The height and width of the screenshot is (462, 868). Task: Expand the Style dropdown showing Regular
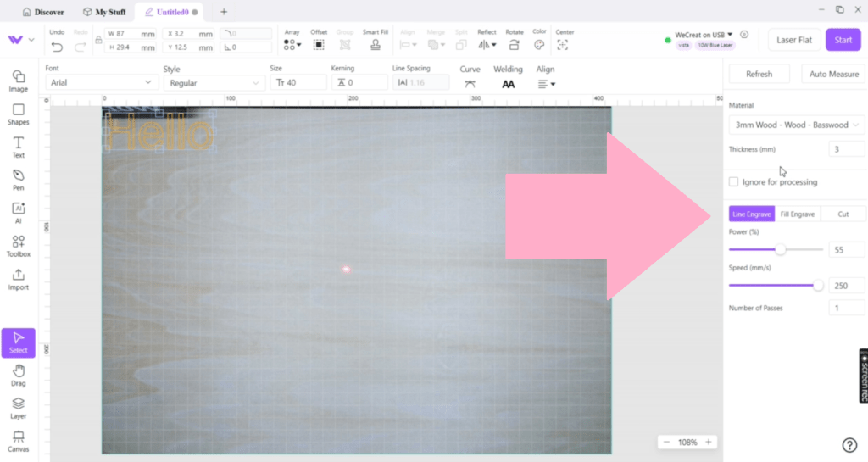click(214, 83)
